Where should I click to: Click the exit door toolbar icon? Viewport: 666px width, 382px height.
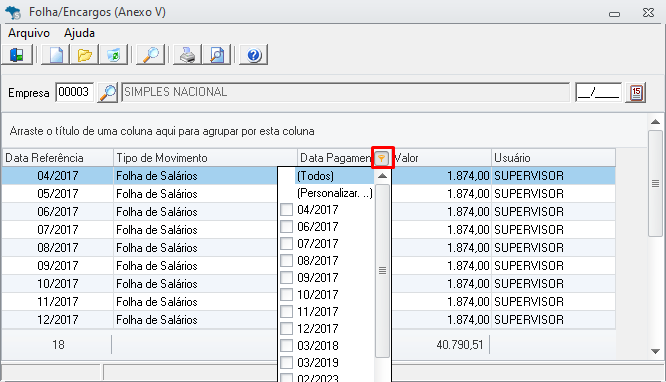tap(17, 55)
